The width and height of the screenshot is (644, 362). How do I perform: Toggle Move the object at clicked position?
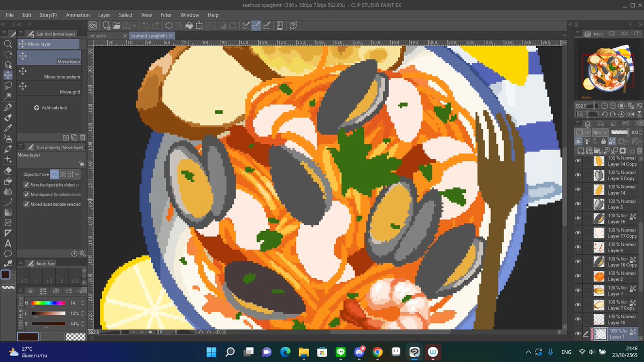[x=27, y=184]
